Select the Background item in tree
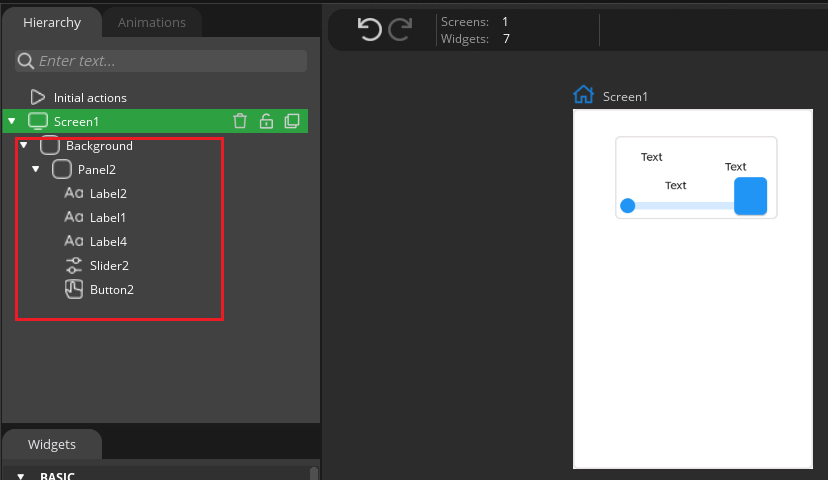The image size is (828, 480). (x=99, y=146)
